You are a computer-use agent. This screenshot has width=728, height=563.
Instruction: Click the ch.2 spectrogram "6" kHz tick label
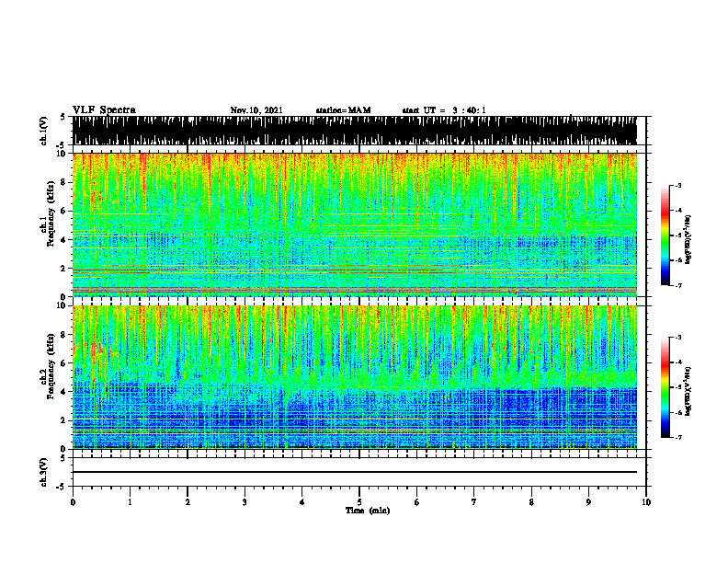click(x=64, y=363)
